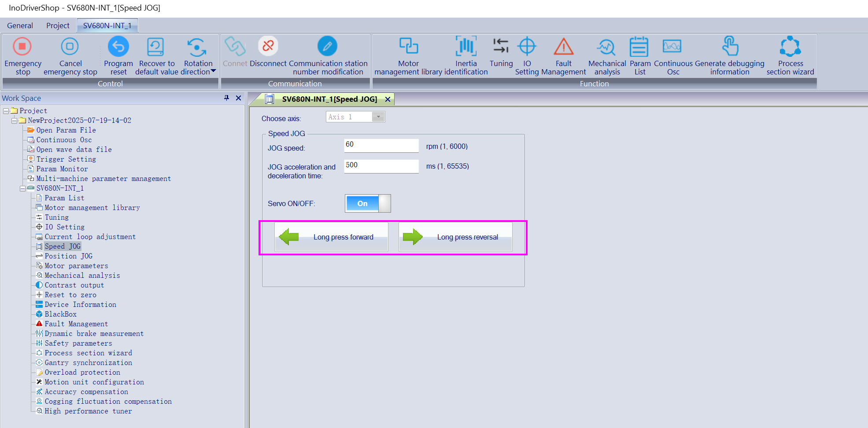This screenshot has width=868, height=428.
Task: Select Fault Management in the tree
Action: (76, 324)
